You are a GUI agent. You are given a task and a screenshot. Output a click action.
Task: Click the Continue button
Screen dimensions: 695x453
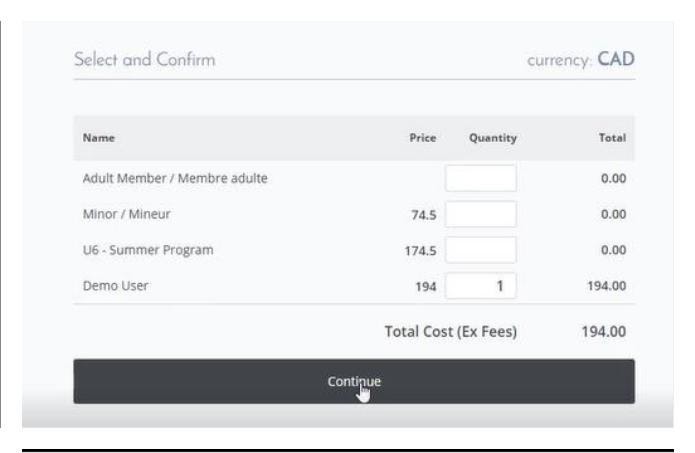354,381
